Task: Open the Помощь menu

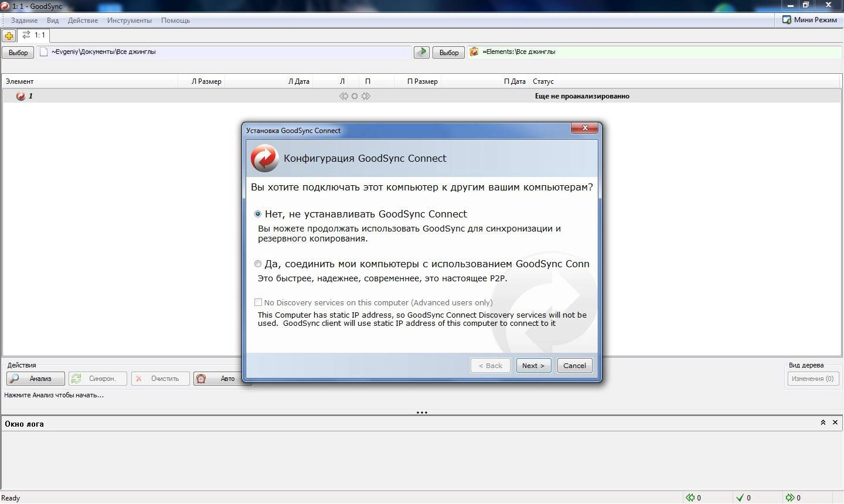Action: (175, 21)
